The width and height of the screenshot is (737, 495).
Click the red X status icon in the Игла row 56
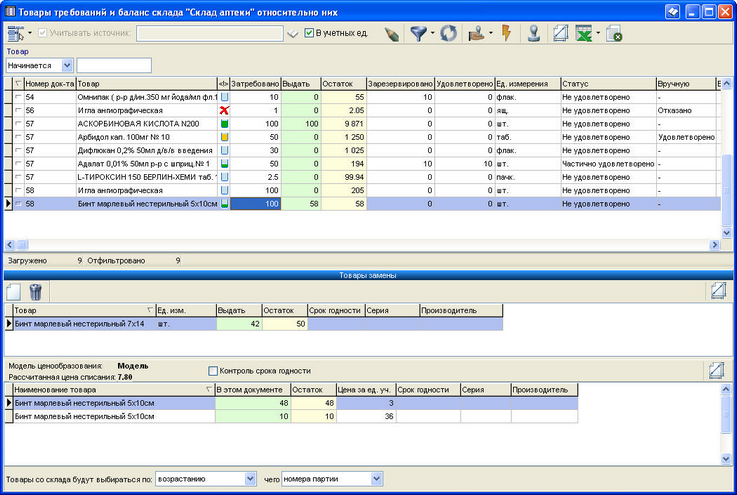pos(224,110)
